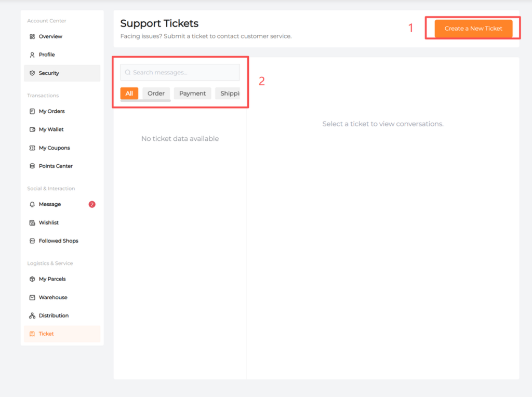The height and width of the screenshot is (397, 532).
Task: Click the Points Center coins icon
Action: click(32, 166)
